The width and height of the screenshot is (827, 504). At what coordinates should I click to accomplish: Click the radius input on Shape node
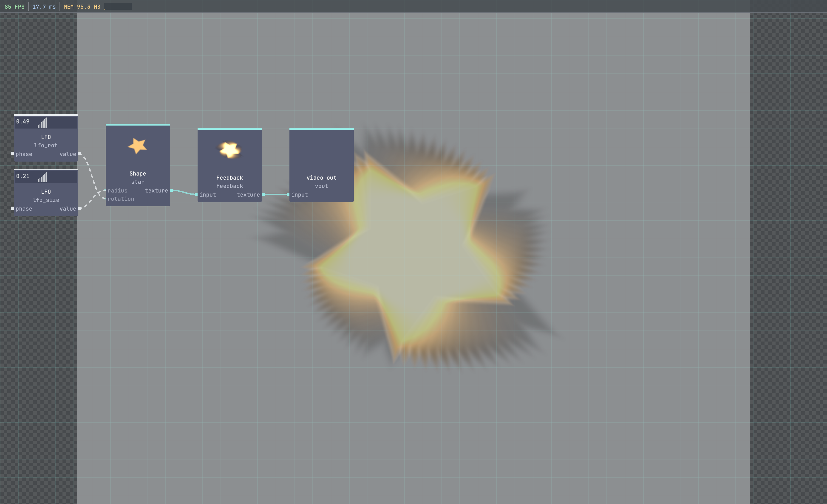(117, 190)
